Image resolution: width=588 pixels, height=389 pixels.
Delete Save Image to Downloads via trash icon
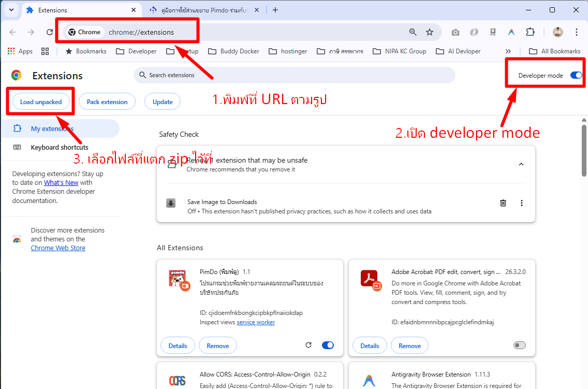(503, 203)
